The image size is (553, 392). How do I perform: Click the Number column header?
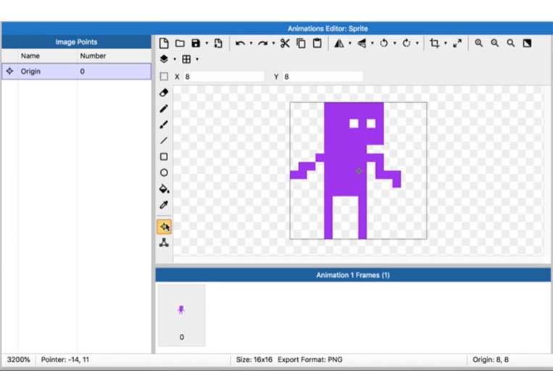93,56
